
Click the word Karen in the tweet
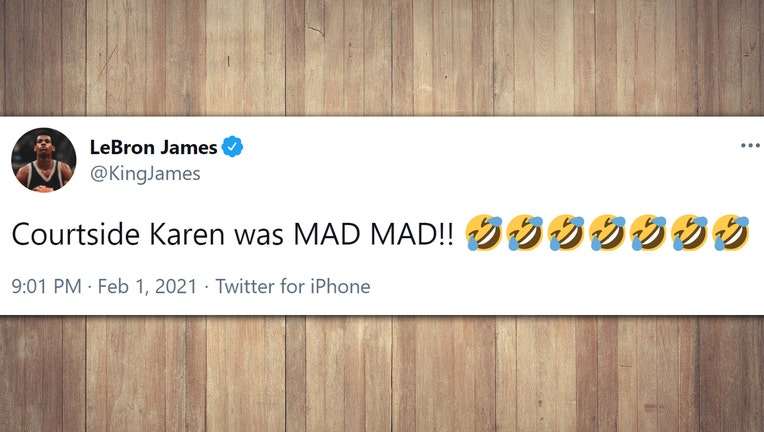click(x=187, y=234)
